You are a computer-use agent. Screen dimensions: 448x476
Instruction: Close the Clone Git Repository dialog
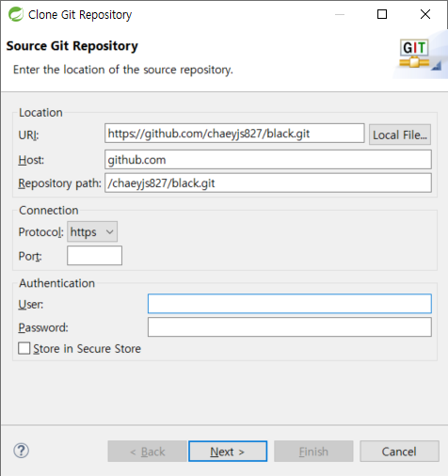tap(425, 14)
